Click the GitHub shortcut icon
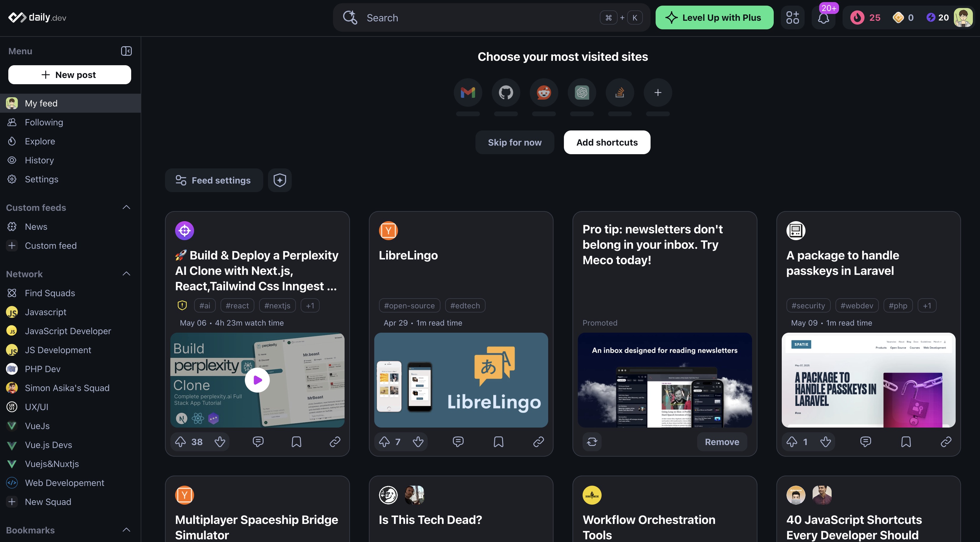This screenshot has height=542, width=980. pyautogui.click(x=506, y=93)
